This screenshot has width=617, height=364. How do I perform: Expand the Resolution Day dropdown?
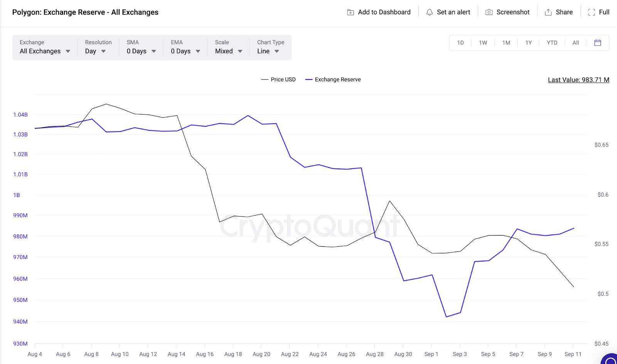pos(95,51)
